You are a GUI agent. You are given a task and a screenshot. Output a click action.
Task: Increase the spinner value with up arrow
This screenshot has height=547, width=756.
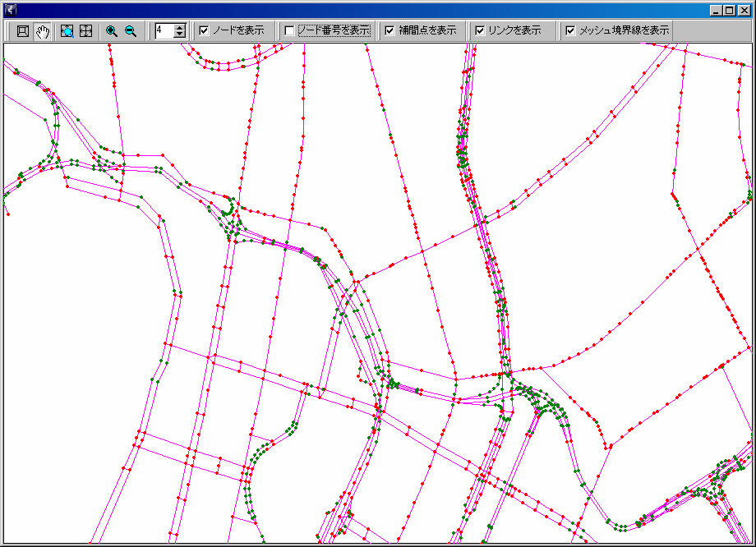(x=180, y=27)
